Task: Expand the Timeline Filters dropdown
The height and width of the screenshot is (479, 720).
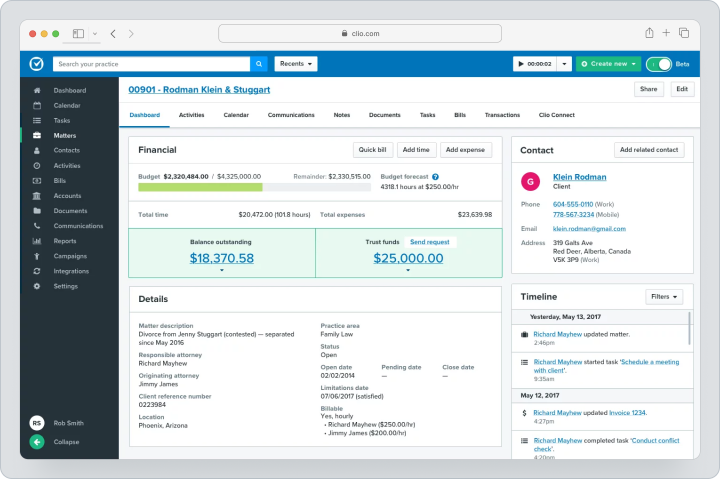Action: point(664,297)
